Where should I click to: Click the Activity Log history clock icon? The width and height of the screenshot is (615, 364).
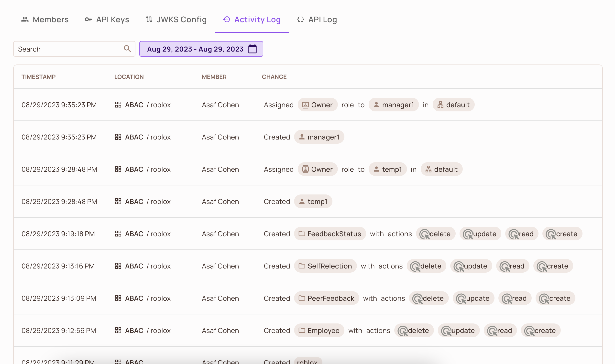coord(226,19)
